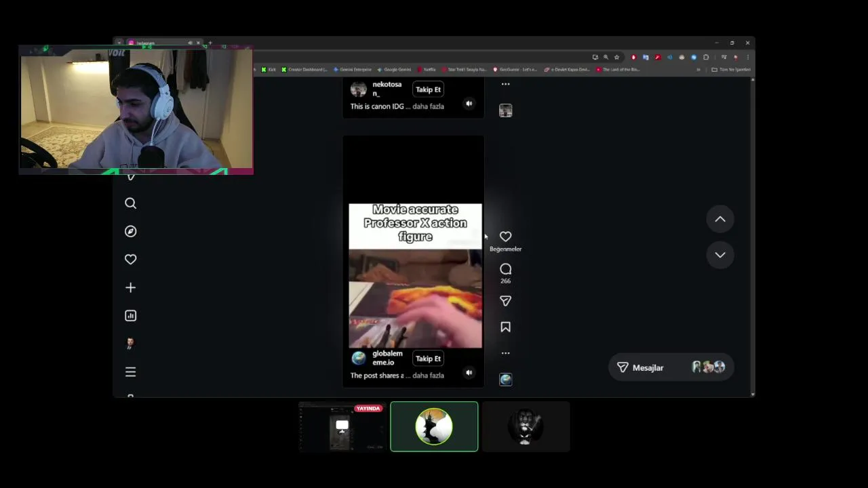Open the browser extensions puzzle icon
This screenshot has height=488, width=868.
point(706,57)
